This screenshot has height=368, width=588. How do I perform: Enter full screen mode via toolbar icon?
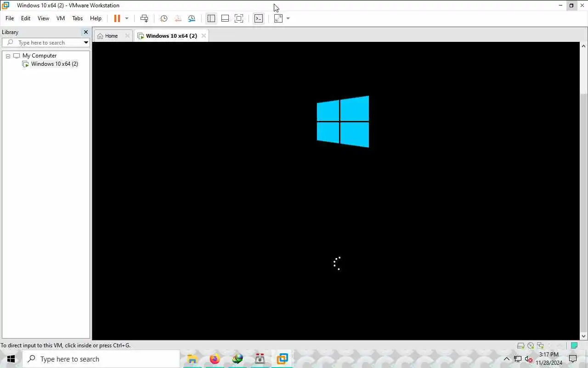pyautogui.click(x=239, y=18)
